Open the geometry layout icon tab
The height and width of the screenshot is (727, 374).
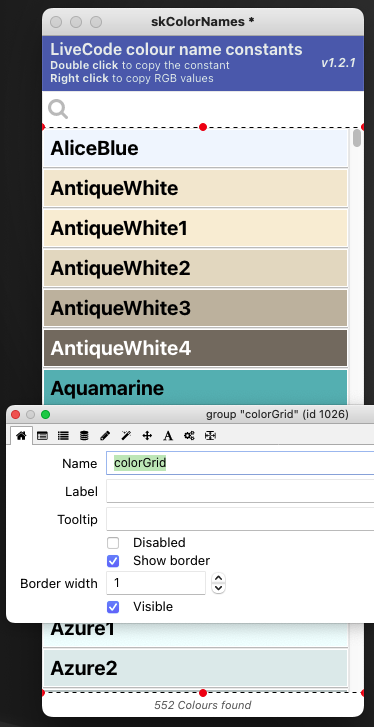(x=210, y=436)
